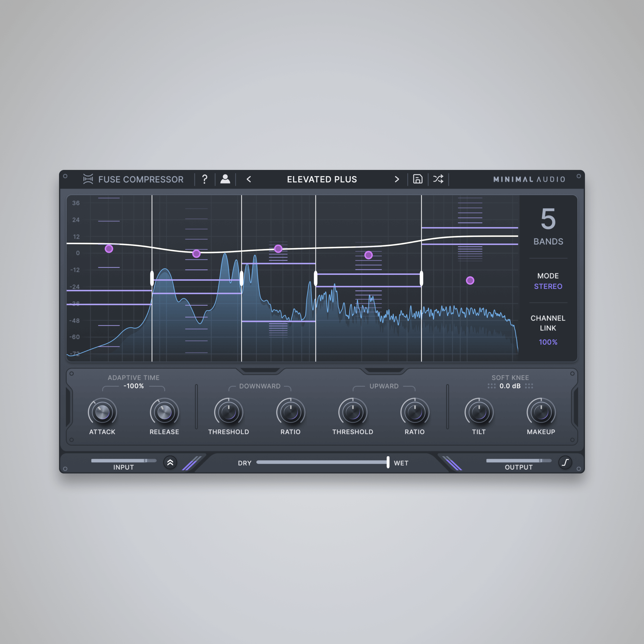Click the ADAPTIVE TIME label

click(x=134, y=378)
